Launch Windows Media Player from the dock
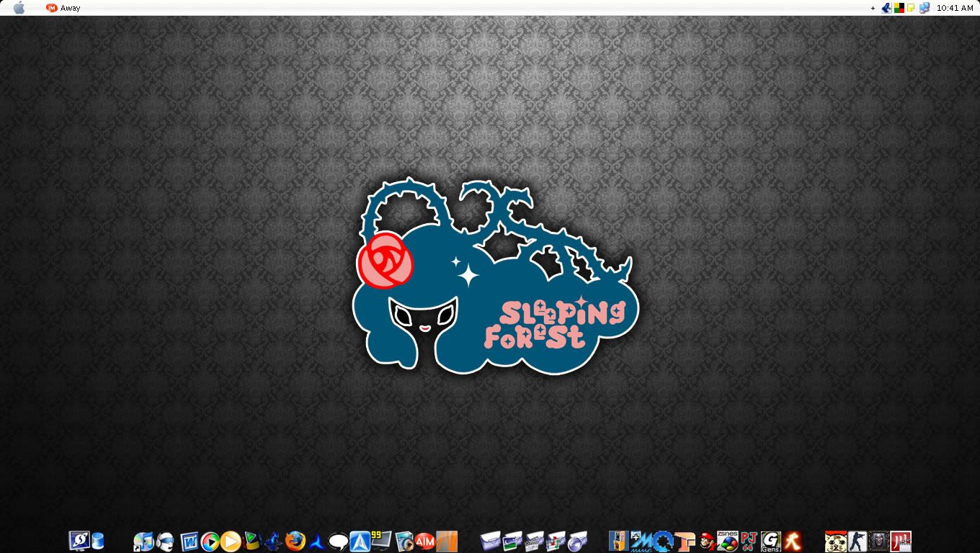 pos(210,541)
